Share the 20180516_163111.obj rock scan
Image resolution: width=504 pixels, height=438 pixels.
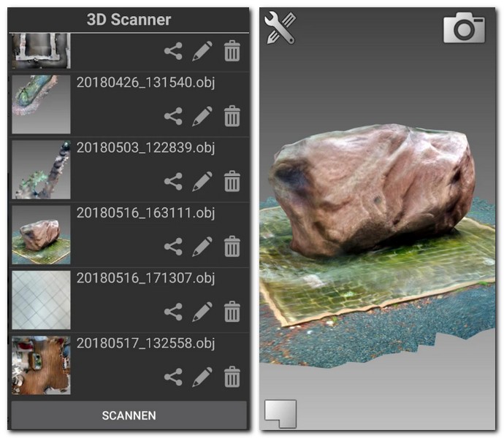pyautogui.click(x=173, y=246)
